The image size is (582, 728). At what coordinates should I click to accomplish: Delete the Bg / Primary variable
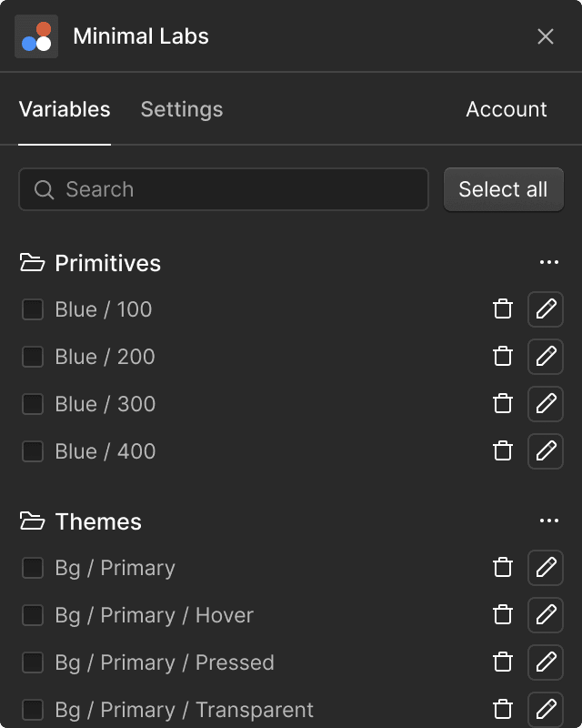[503, 568]
